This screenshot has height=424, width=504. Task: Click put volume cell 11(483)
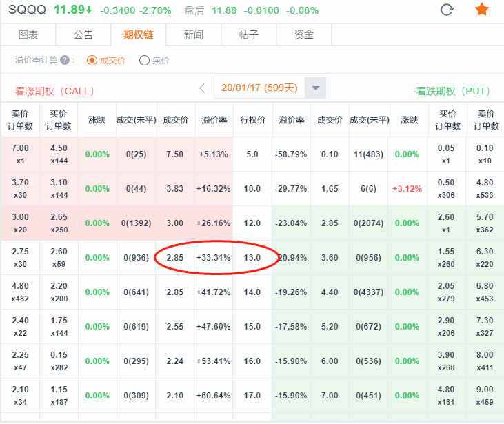coord(368,154)
